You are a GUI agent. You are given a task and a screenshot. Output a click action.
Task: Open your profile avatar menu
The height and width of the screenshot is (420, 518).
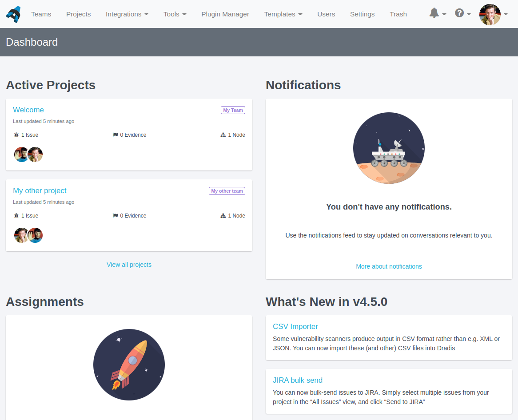490,14
